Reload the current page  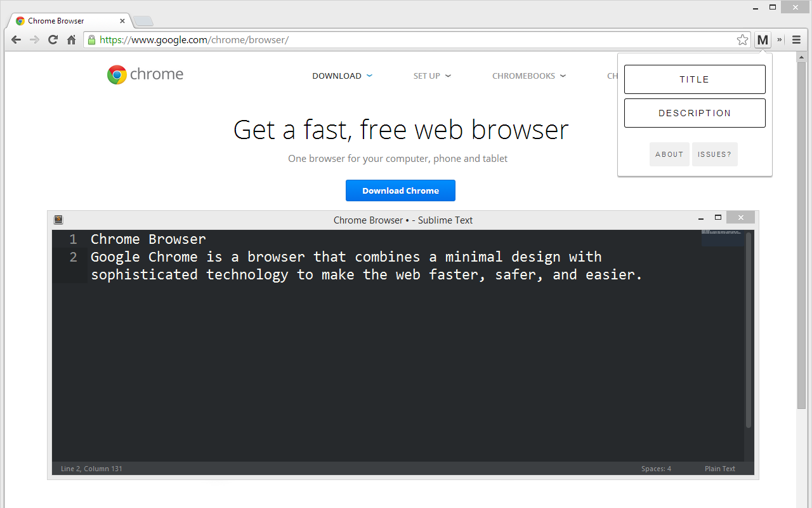point(53,40)
